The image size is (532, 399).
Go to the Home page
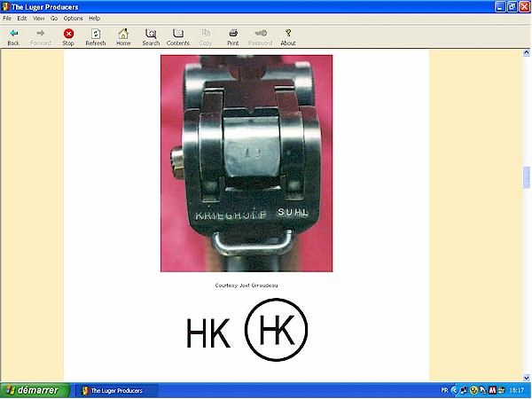click(123, 37)
